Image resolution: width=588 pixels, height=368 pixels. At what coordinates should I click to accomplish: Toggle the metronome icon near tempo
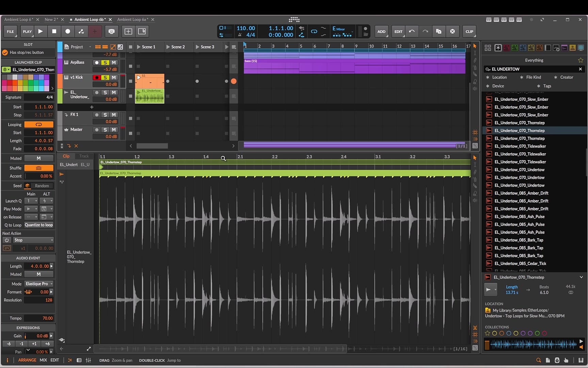click(x=240, y=35)
